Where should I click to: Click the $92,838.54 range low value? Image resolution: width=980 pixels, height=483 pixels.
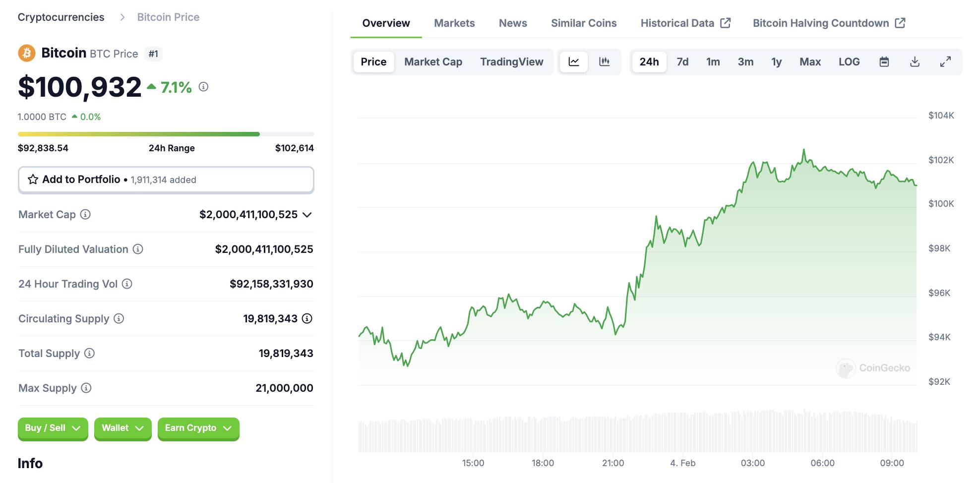pyautogui.click(x=43, y=148)
